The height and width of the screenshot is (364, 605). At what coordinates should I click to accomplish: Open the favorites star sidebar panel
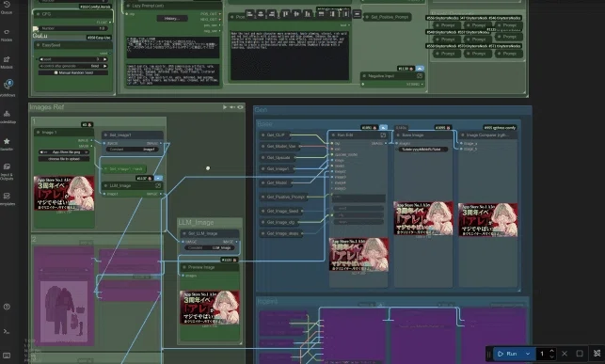coord(7,144)
